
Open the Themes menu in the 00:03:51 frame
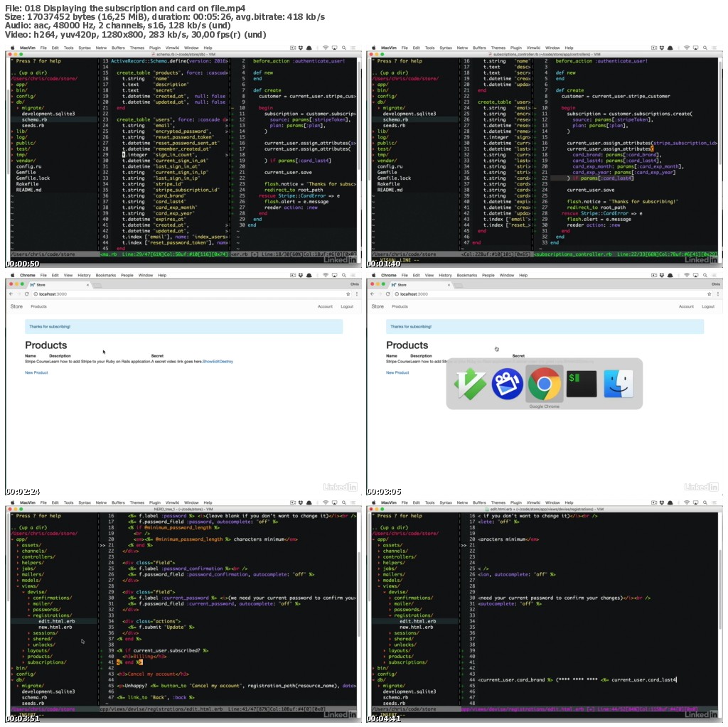[137, 502]
